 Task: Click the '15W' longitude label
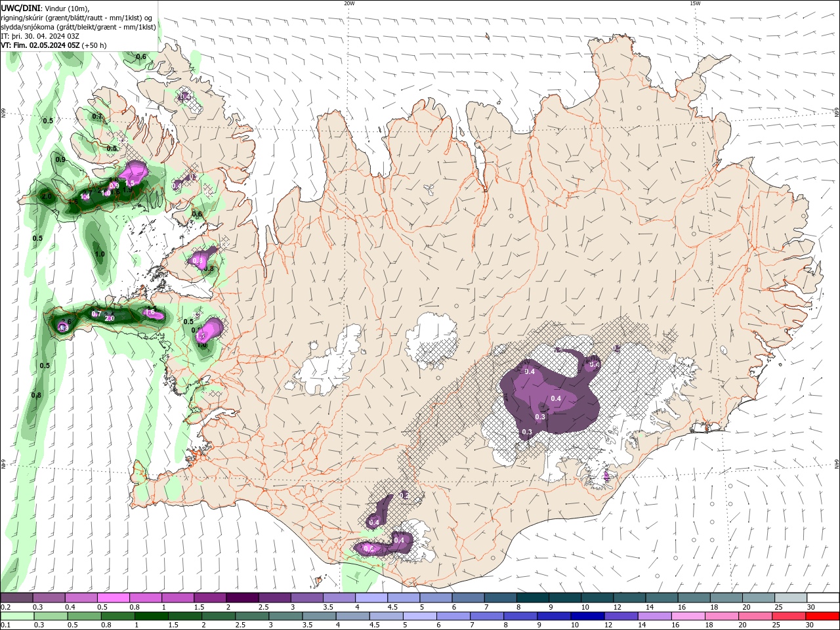[695, 3]
